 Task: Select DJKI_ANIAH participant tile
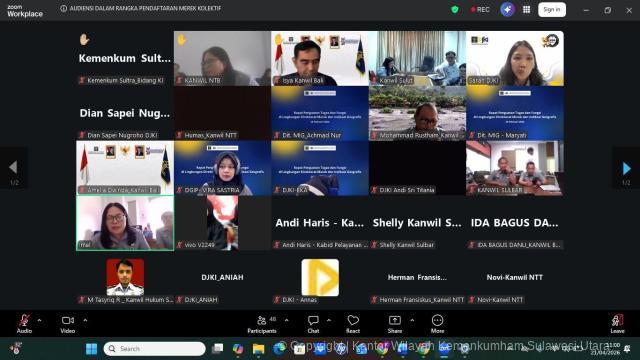click(222, 278)
